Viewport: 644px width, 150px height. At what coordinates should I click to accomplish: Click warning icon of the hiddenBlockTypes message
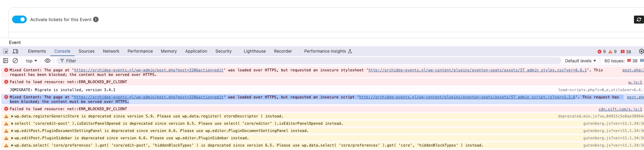point(6,145)
